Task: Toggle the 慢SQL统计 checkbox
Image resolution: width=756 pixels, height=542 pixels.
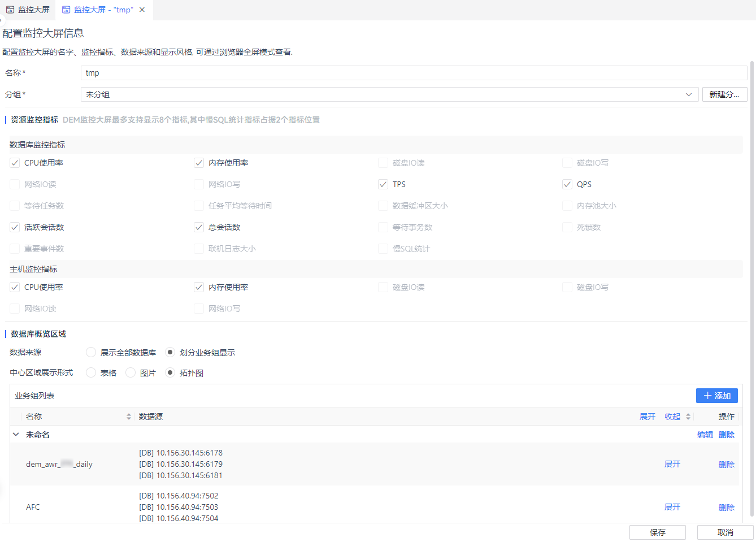Action: pyautogui.click(x=383, y=249)
